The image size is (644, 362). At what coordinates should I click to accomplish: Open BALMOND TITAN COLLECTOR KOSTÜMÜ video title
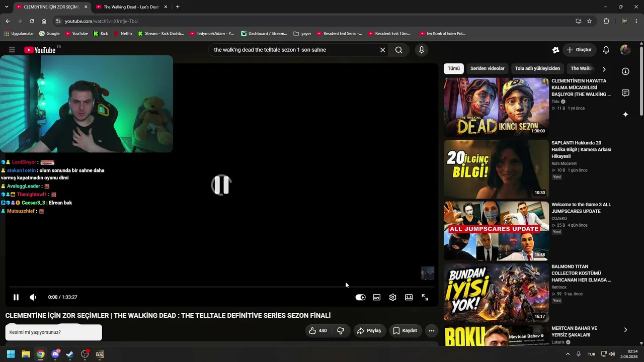tap(581, 273)
